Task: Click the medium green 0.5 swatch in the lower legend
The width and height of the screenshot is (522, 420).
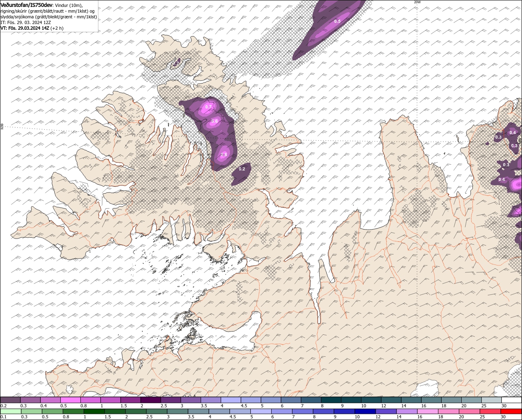Action: pos(53,411)
